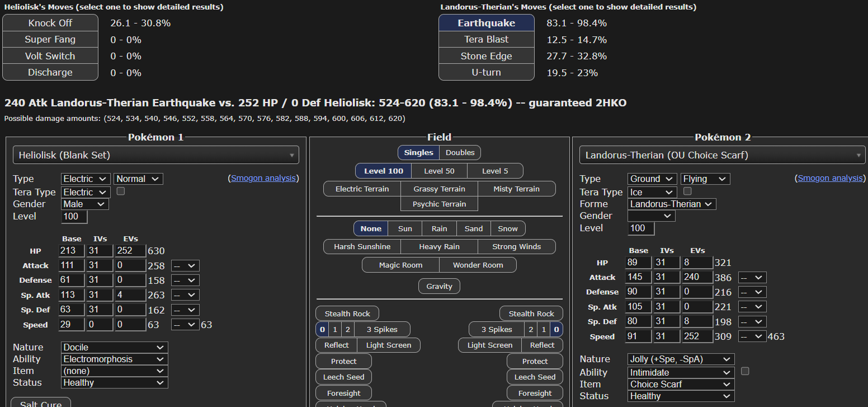Switch to Singles format
Viewport: 868px width, 407px height.
tap(418, 153)
